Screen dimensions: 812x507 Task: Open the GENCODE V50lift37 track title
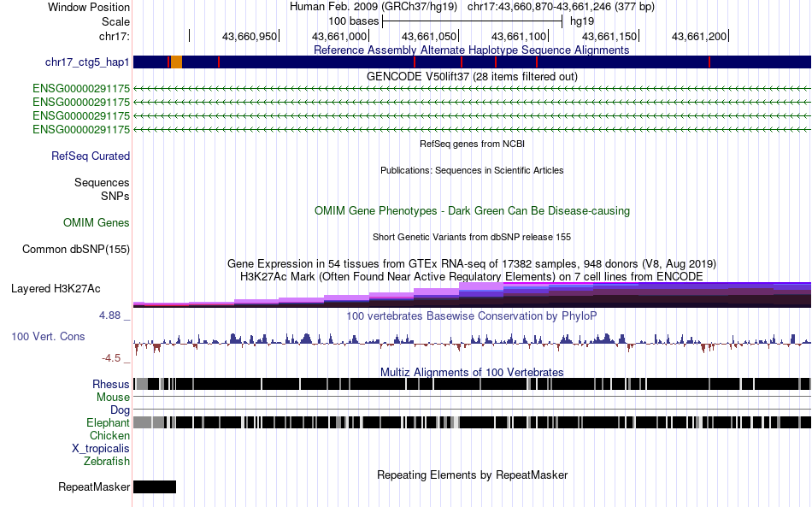tap(472, 77)
